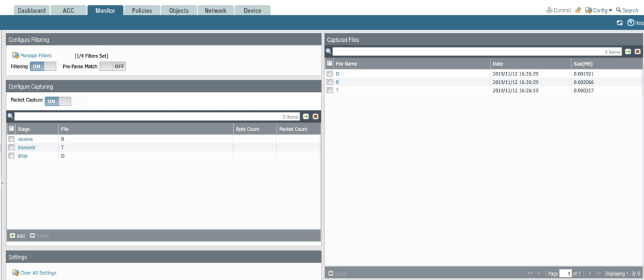Click the page number input field
The height and width of the screenshot is (280, 644).
coord(566,273)
